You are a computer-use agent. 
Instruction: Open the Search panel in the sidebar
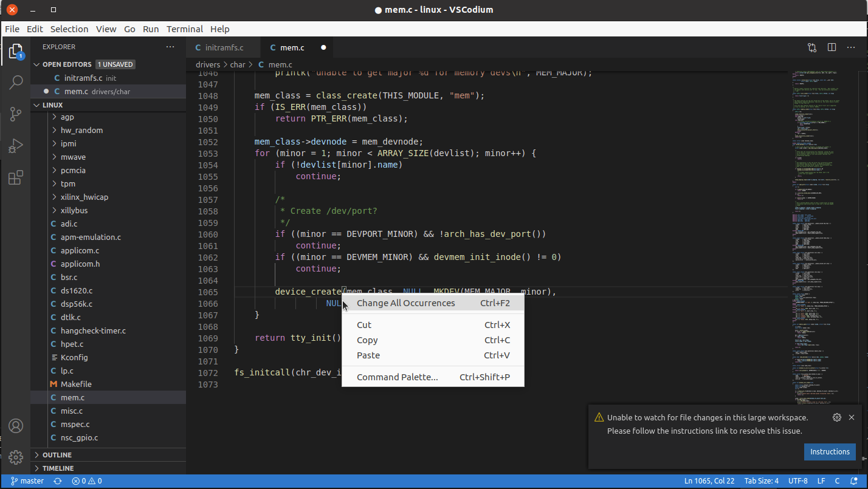15,82
